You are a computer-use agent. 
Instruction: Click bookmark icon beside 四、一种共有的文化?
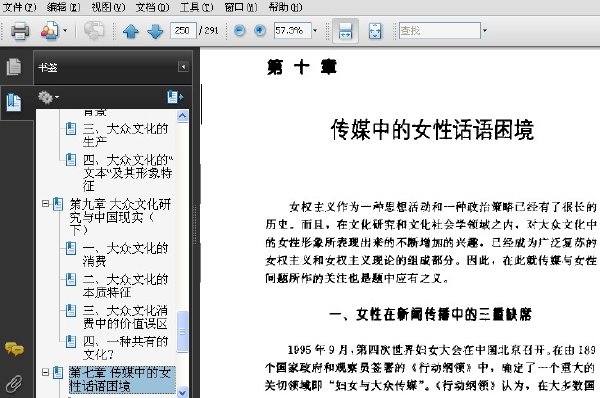click(71, 341)
